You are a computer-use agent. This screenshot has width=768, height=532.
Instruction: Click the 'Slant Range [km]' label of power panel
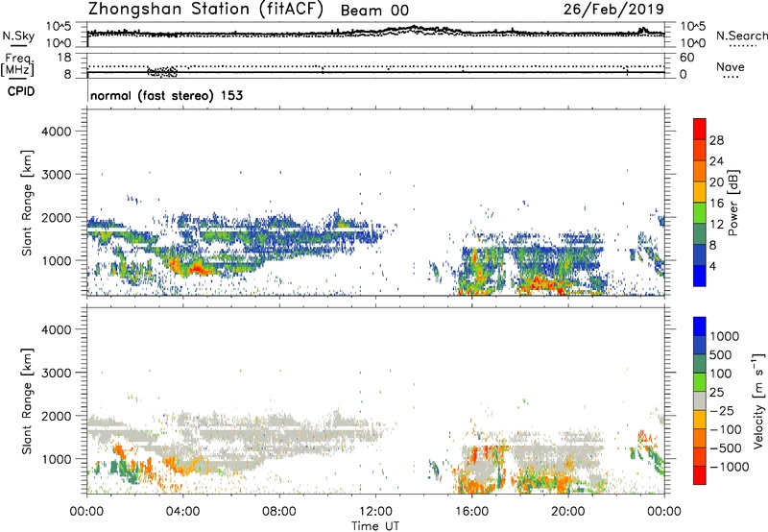click(x=27, y=203)
